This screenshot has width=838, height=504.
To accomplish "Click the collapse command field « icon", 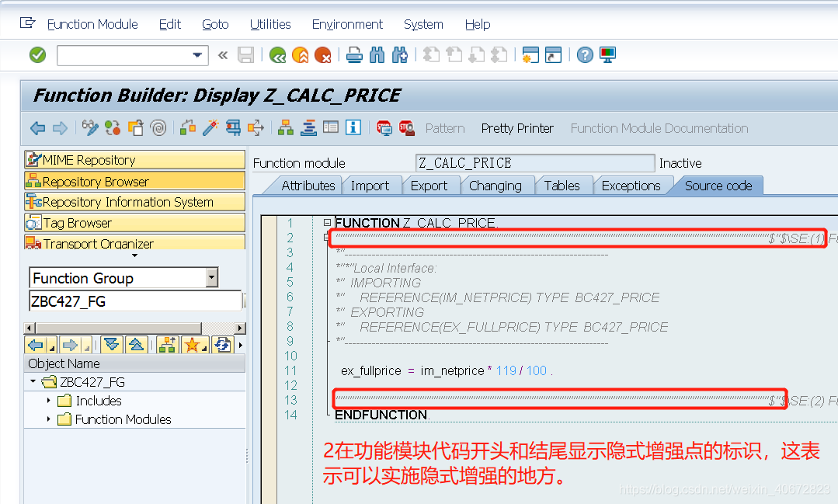I will tap(223, 54).
